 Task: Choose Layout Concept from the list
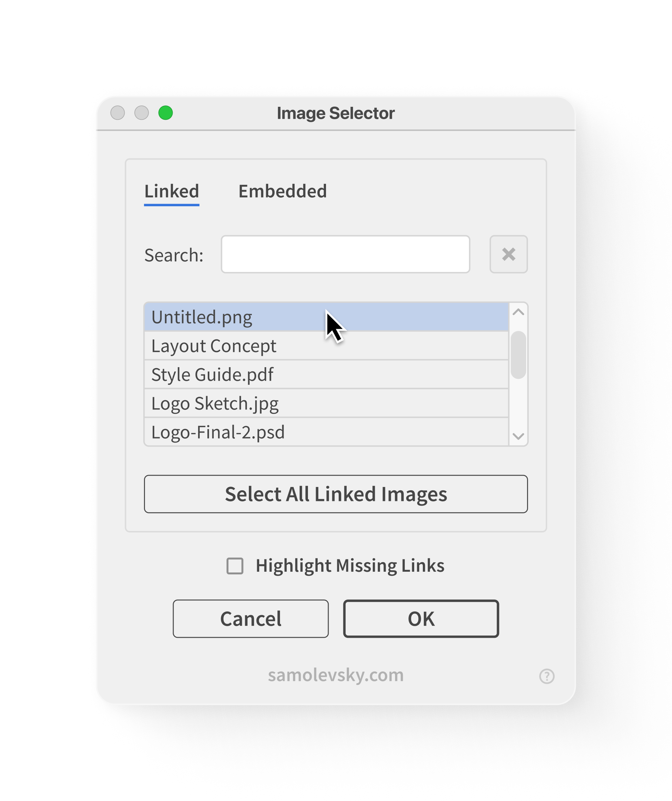click(326, 345)
